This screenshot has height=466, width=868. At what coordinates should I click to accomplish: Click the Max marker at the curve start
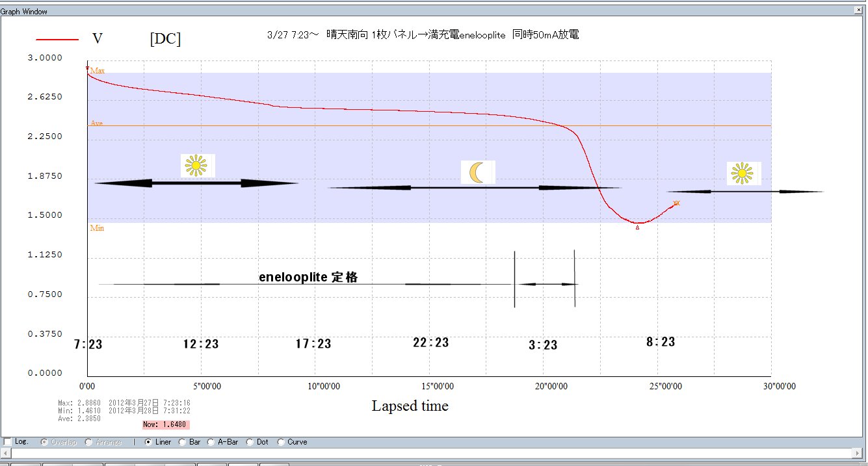[87, 68]
